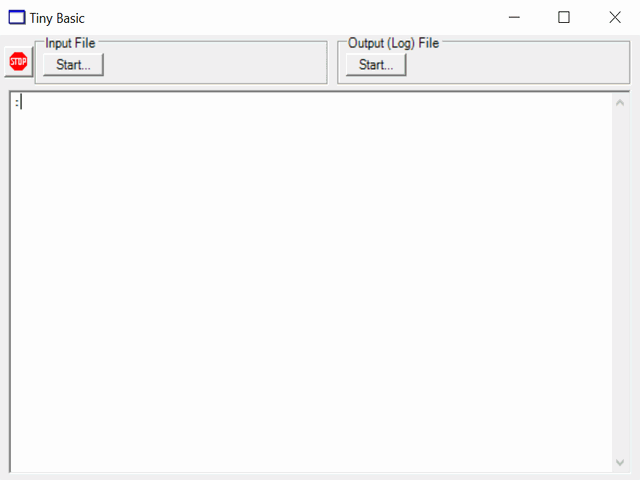640x480 pixels.
Task: Click the red STOP sign icon
Action: click(18, 62)
